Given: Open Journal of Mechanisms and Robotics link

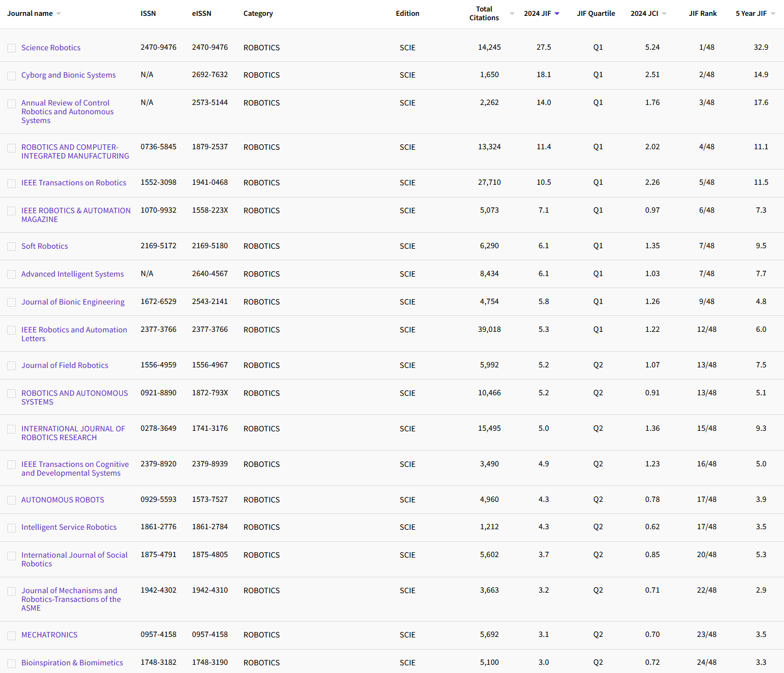Looking at the screenshot, I should click(x=71, y=599).
